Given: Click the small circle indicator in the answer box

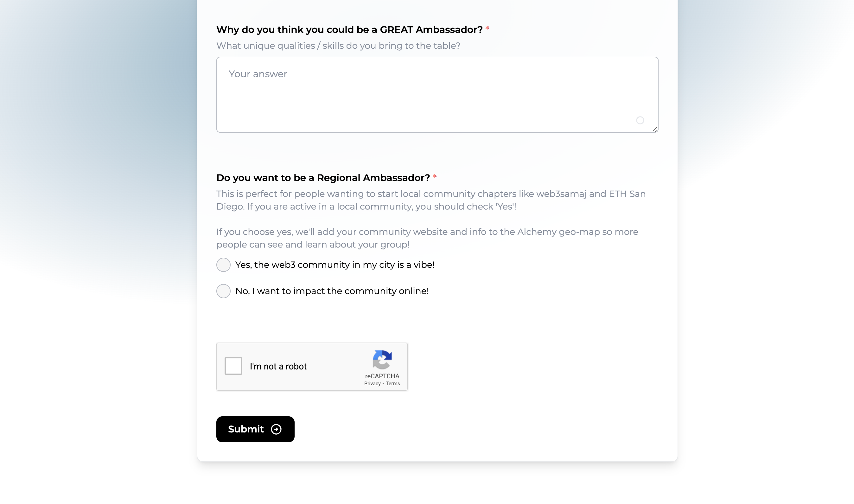Looking at the screenshot, I should 640,120.
